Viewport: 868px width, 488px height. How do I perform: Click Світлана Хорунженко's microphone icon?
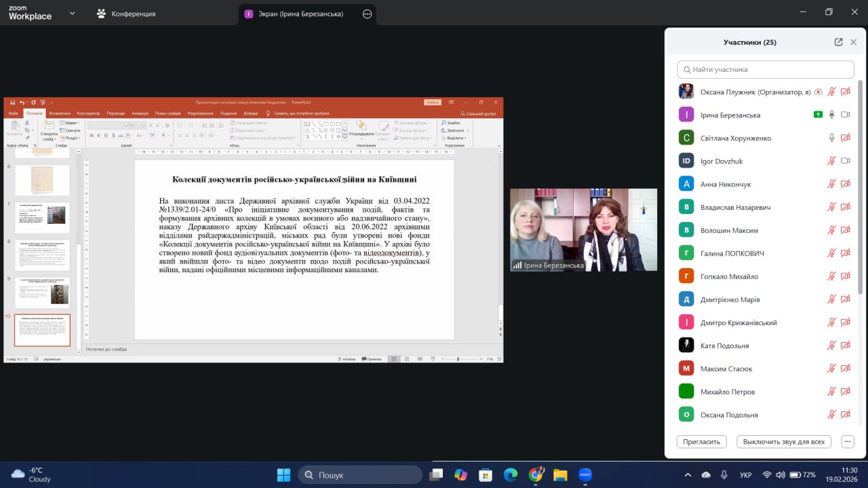(x=831, y=138)
